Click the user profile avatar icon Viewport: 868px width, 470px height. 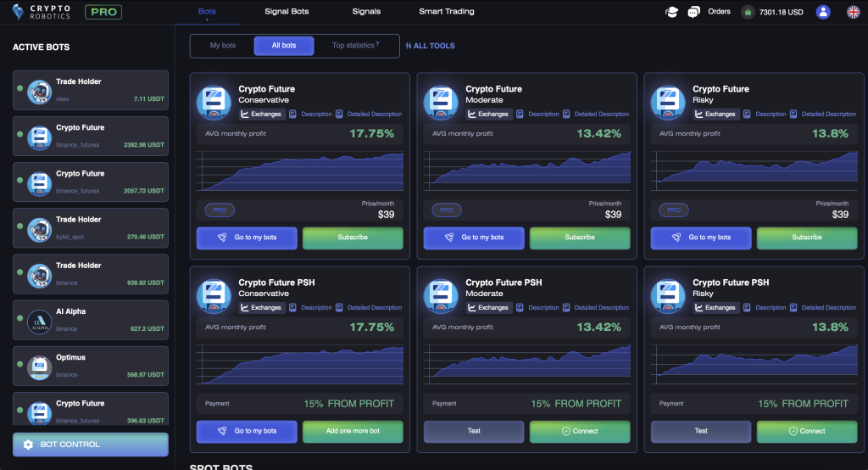coord(823,12)
